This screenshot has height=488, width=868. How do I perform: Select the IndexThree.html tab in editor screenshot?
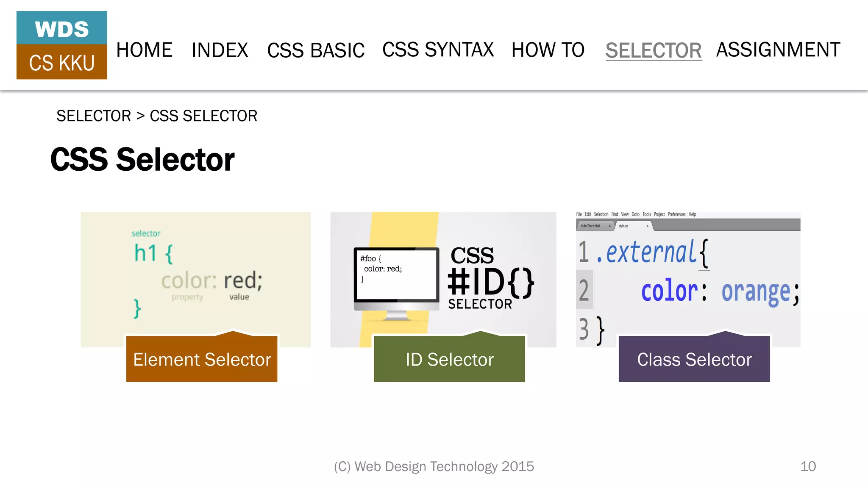[x=595, y=226]
